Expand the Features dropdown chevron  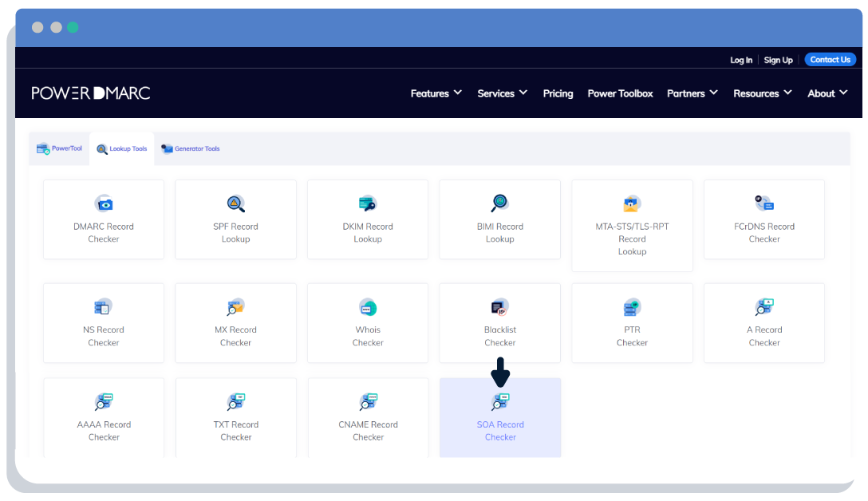coord(458,93)
